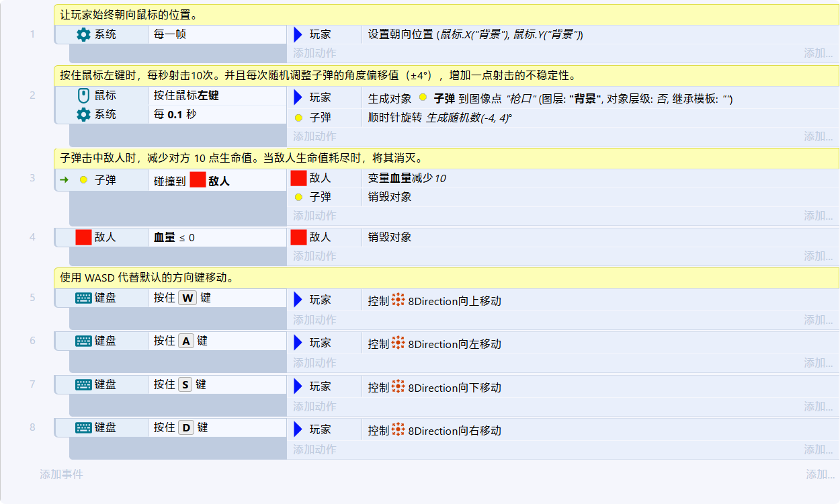The width and height of the screenshot is (840, 504).
Task: Click 添加动作 under the 向右移动 action
Action: [x=314, y=450]
